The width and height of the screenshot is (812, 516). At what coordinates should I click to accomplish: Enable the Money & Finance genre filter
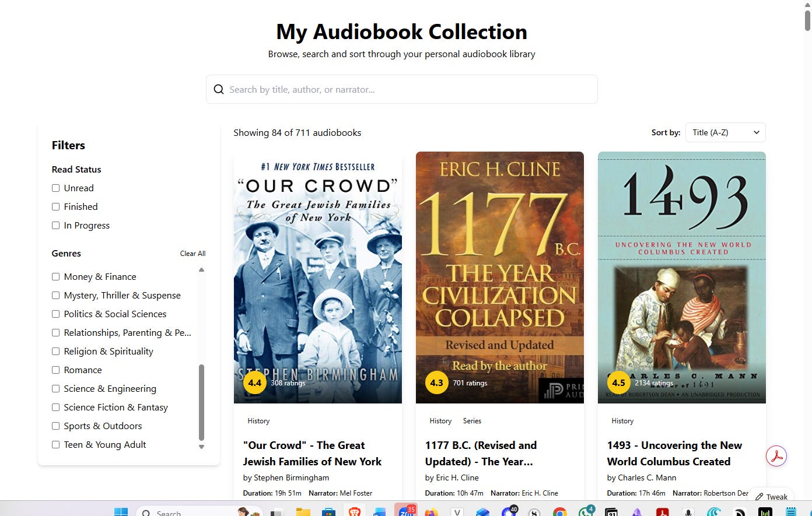55,276
